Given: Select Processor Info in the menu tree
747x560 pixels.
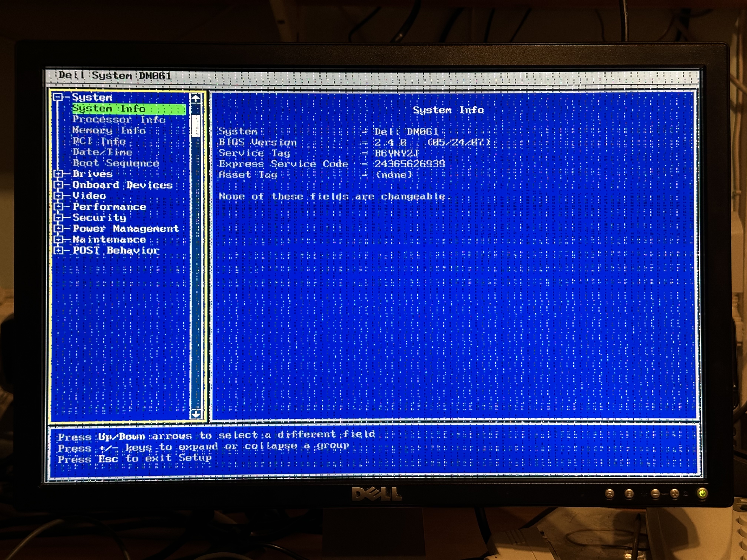Looking at the screenshot, I should pyautogui.click(x=119, y=119).
